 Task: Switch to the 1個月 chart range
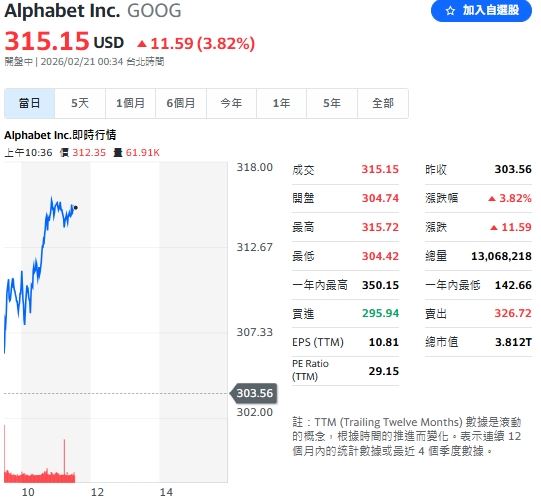[x=130, y=103]
